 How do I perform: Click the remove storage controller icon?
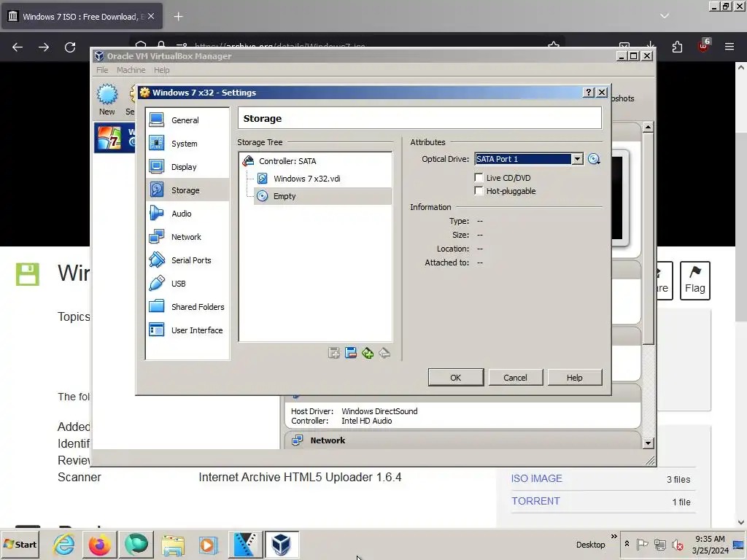point(351,353)
